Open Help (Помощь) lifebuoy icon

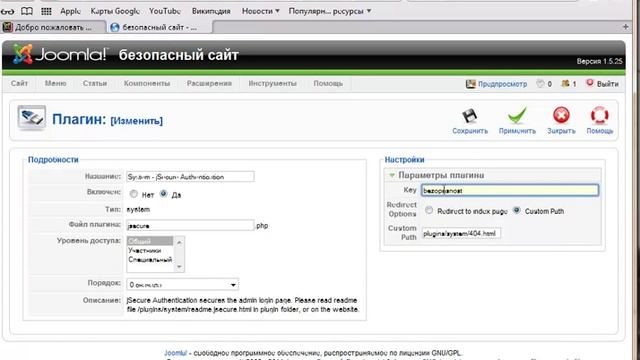tap(600, 116)
